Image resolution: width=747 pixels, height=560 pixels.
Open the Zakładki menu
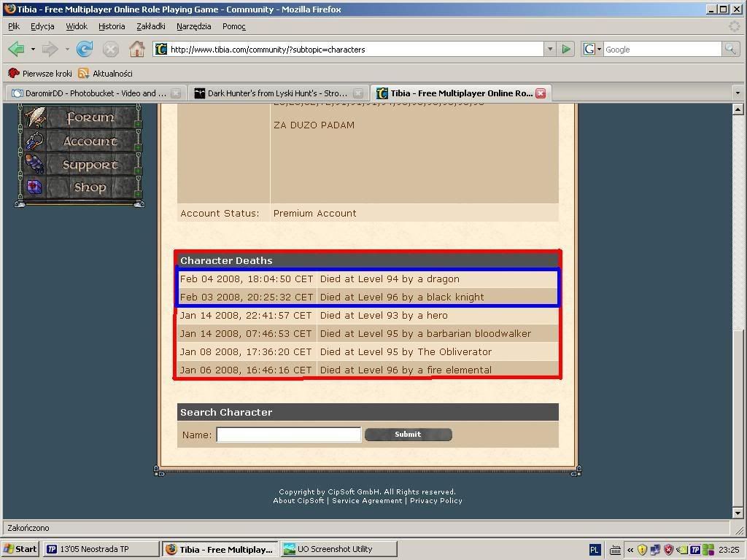[x=150, y=26]
